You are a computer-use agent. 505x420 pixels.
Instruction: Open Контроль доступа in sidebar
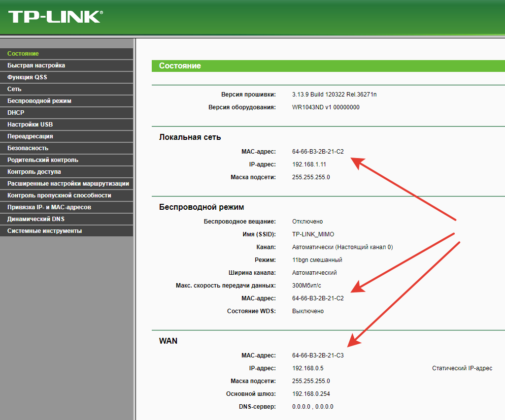34,172
